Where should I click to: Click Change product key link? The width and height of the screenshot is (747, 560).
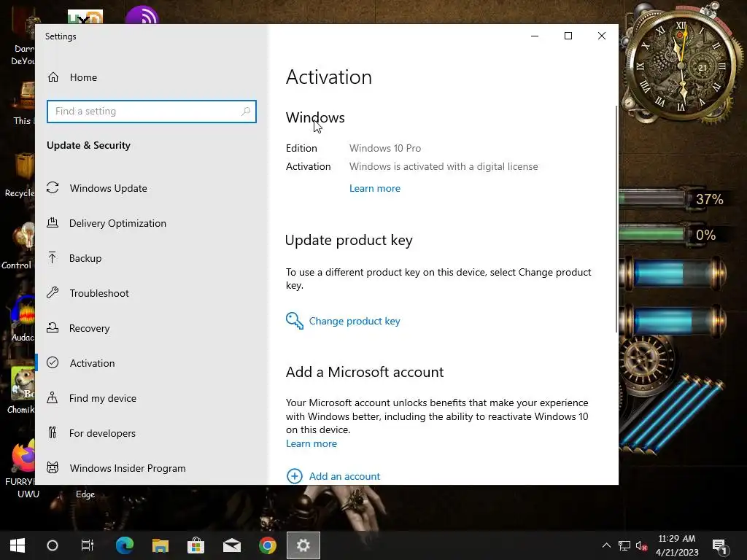point(355,321)
